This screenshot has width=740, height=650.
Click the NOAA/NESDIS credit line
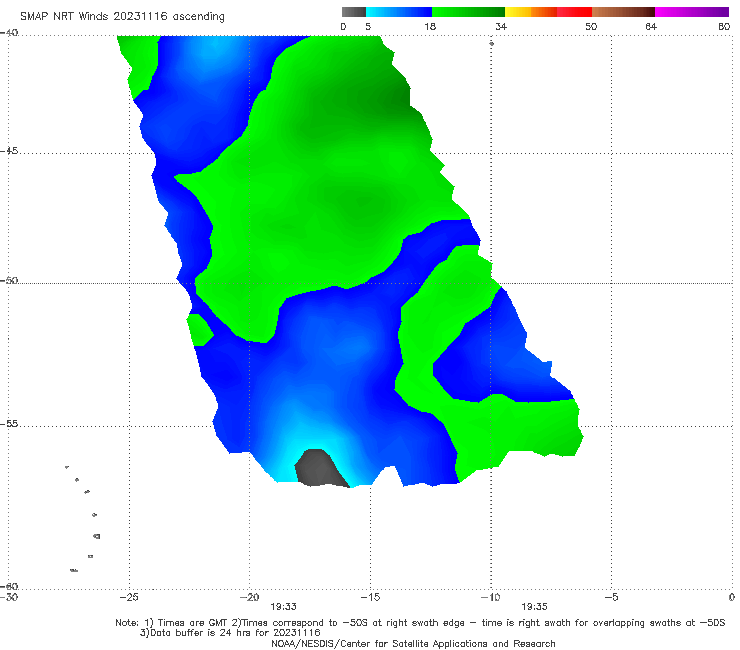pyautogui.click(x=413, y=644)
